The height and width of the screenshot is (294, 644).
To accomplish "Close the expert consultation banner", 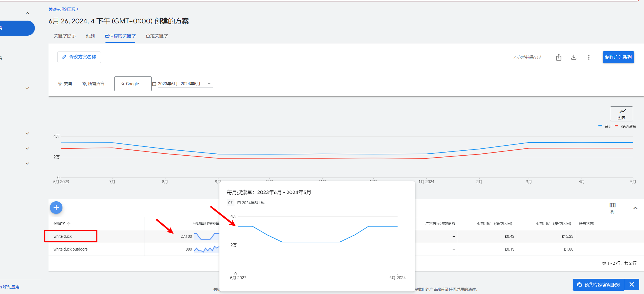I will tap(631, 285).
